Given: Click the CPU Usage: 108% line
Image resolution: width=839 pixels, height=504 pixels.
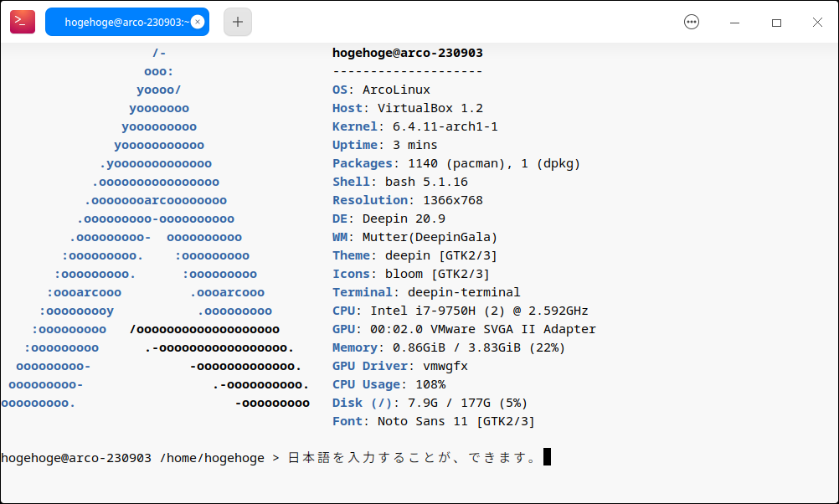Looking at the screenshot, I should pyautogui.click(x=389, y=384).
